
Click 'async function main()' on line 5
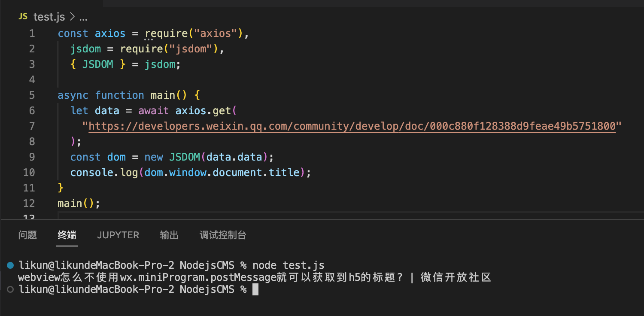122,95
